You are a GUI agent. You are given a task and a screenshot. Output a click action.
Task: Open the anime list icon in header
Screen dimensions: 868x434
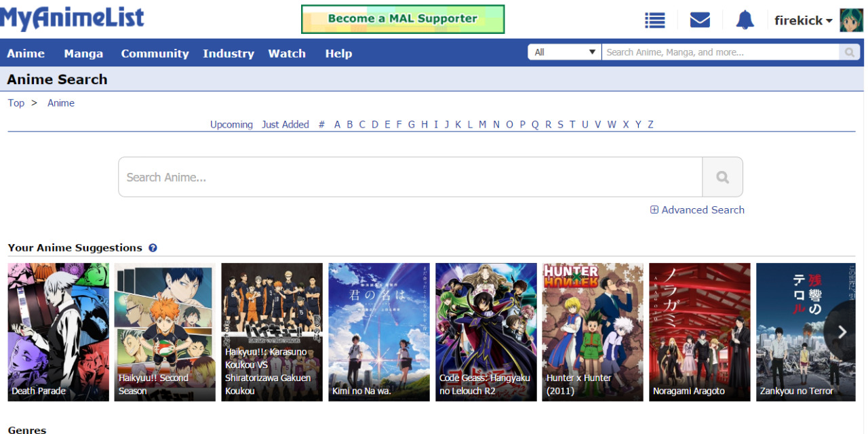[x=654, y=20]
